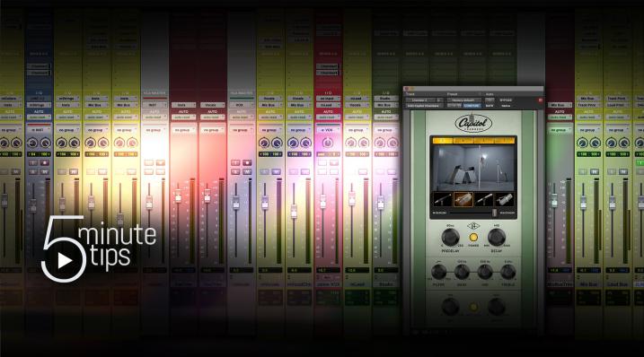Toggle the yellow Power button
This screenshot has width=644, height=357.
[x=473, y=237]
